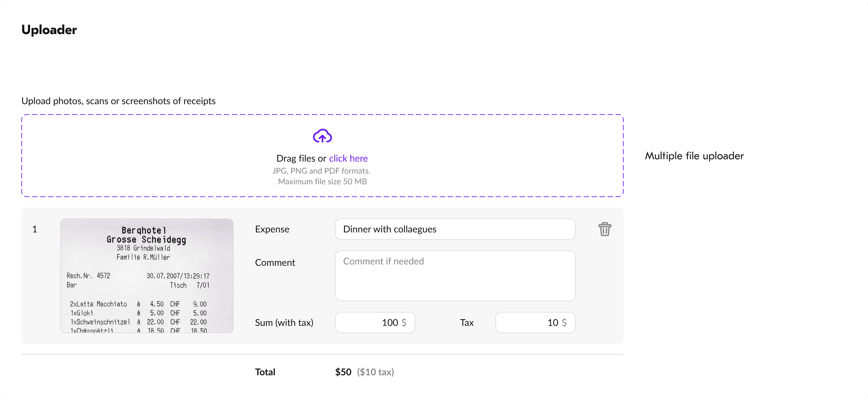Click 'Multiple file uploader' caption text

coord(694,156)
